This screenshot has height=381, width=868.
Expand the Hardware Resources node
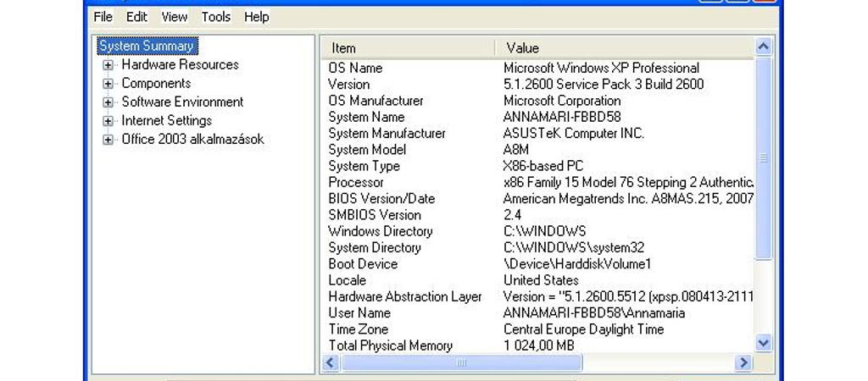108,65
